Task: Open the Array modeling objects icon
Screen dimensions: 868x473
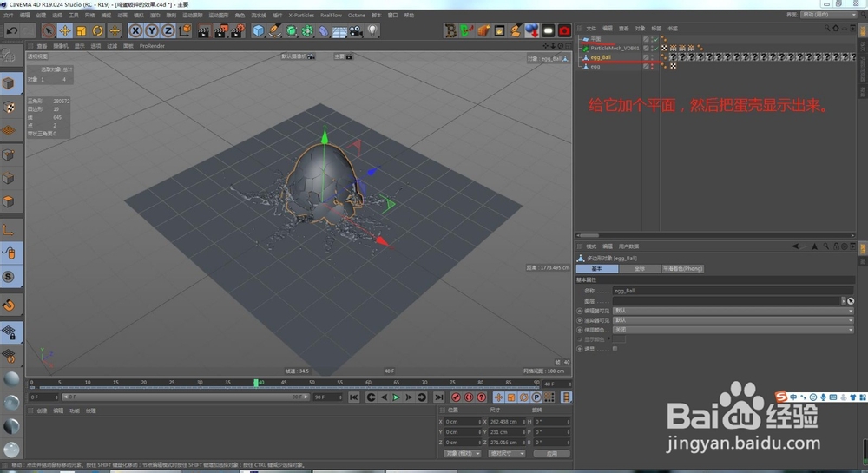Action: (307, 31)
